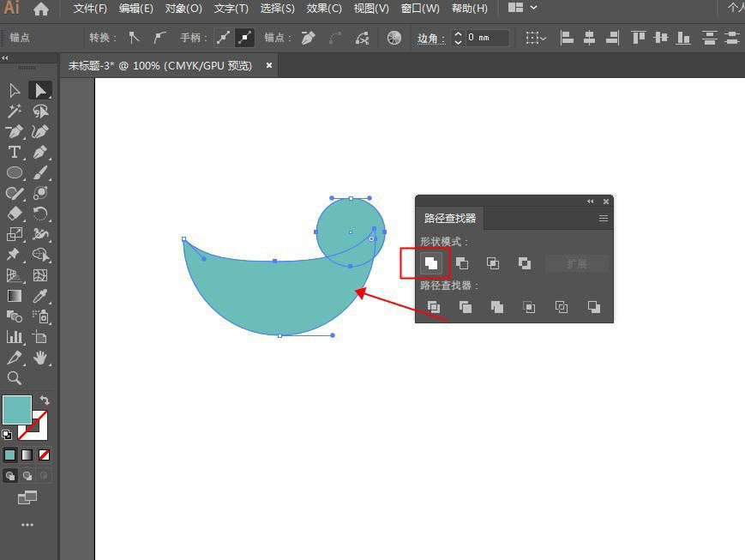Viewport: 745px width, 560px height.
Task: Select the Scale tool
Action: 15,234
